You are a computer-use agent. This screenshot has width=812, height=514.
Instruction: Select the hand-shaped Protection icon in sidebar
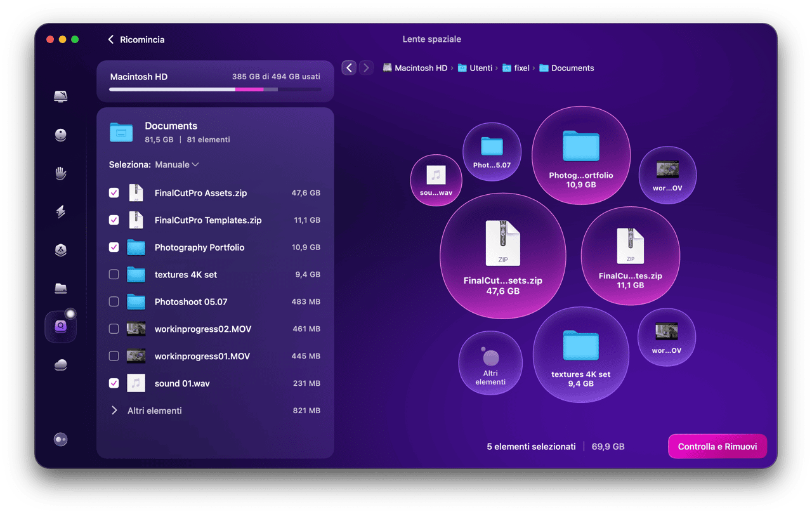click(x=61, y=173)
